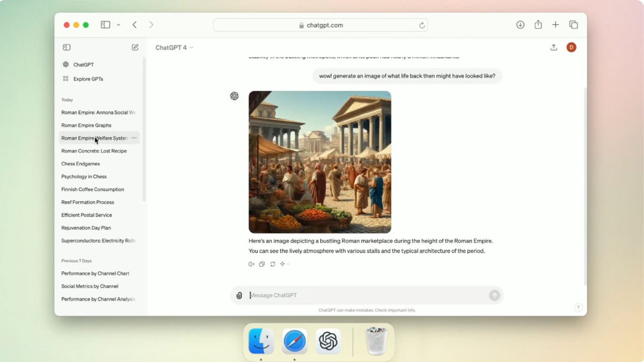Click Safari share icon in toolbar
The height and width of the screenshot is (362, 644).
(538, 25)
